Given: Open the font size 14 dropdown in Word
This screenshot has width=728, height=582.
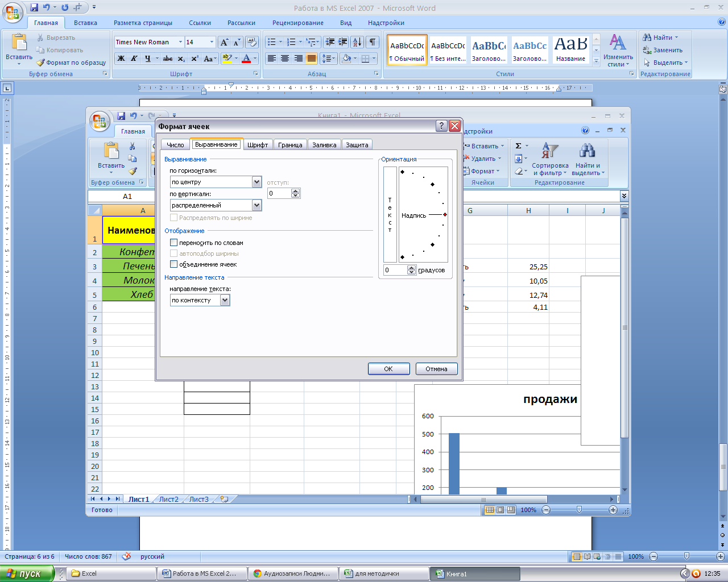Looking at the screenshot, I should (x=212, y=42).
